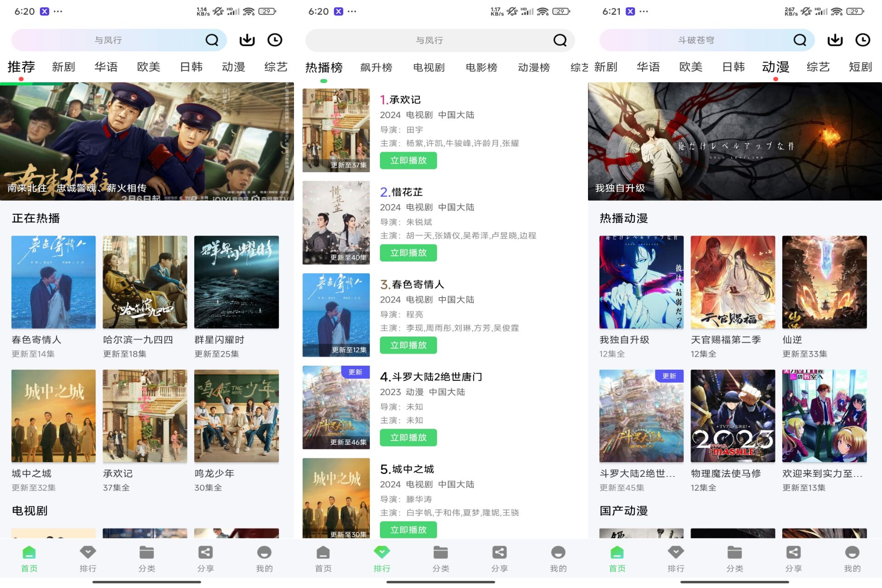Image resolution: width=882 pixels, height=588 pixels.
Task: Tap download icon in third screen header
Action: 835,40
